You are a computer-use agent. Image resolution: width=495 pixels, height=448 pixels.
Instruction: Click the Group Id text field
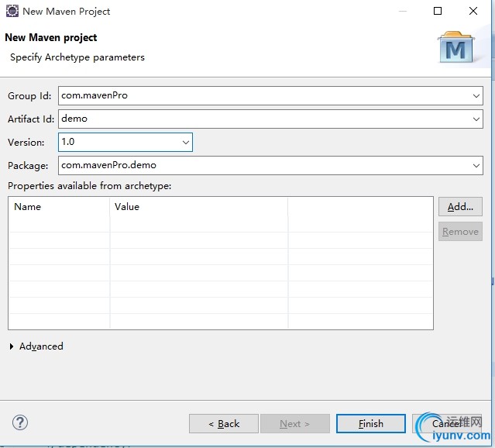[x=270, y=96]
